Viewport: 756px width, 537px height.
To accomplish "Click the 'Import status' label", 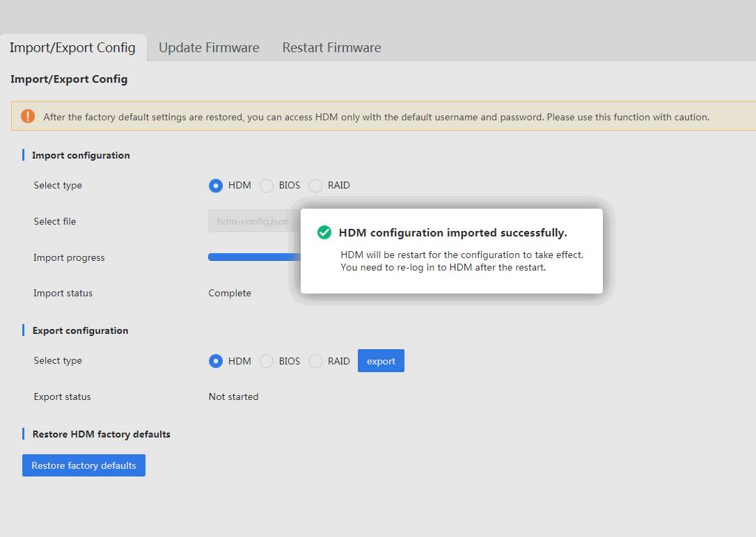I will (63, 293).
